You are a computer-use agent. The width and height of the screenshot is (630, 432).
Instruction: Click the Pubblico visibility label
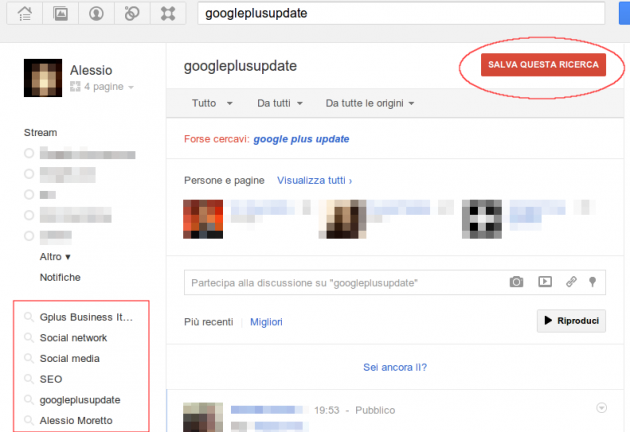[375, 410]
